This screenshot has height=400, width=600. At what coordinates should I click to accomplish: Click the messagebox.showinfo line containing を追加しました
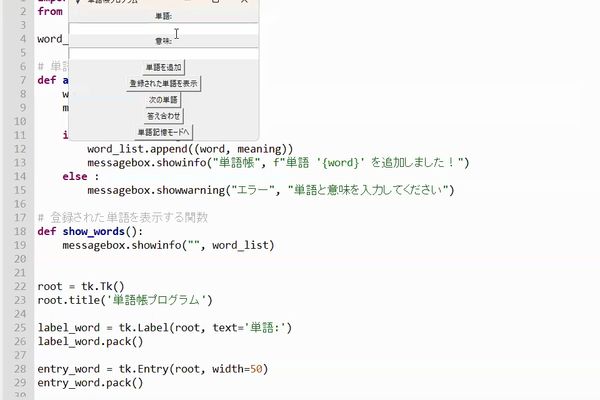[278, 163]
